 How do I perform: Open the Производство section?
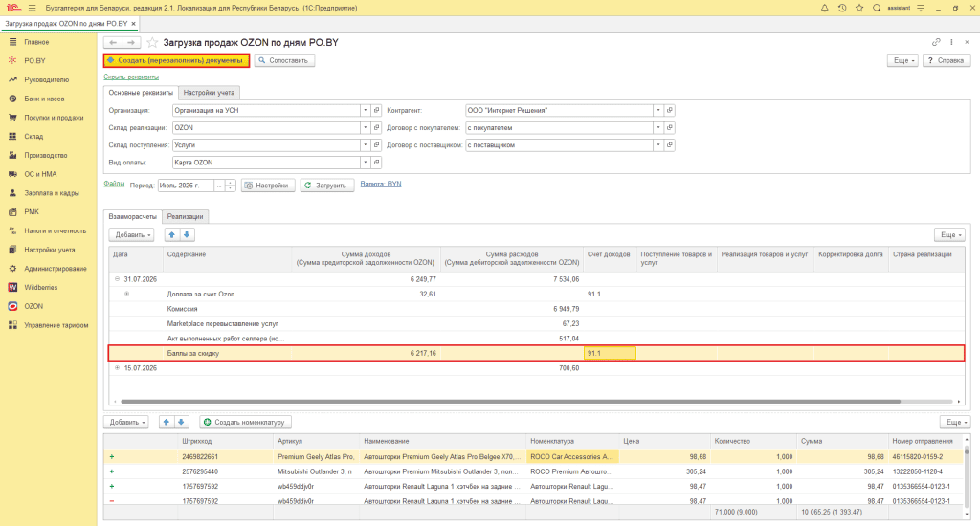point(46,155)
